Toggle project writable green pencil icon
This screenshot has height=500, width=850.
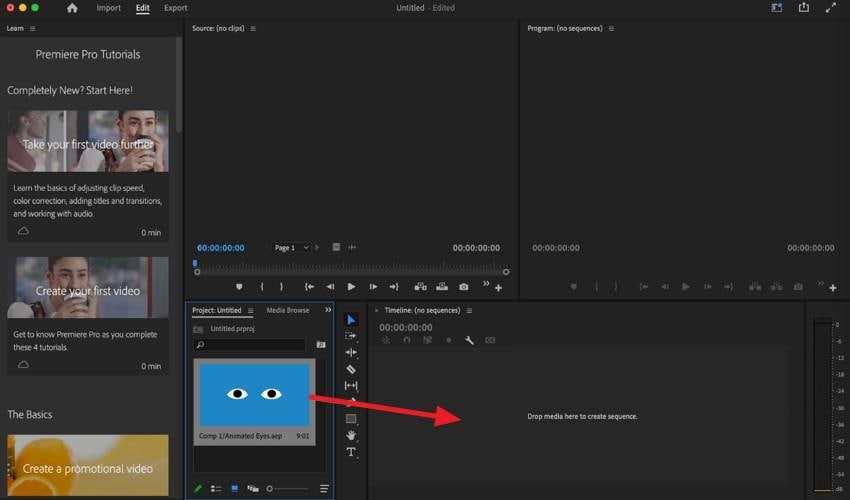pos(198,489)
